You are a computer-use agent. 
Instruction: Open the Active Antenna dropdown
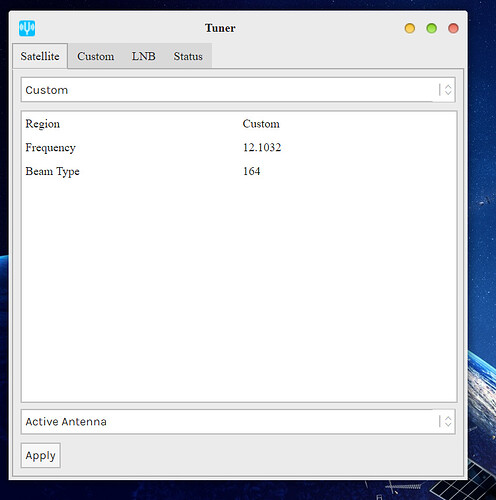238,422
